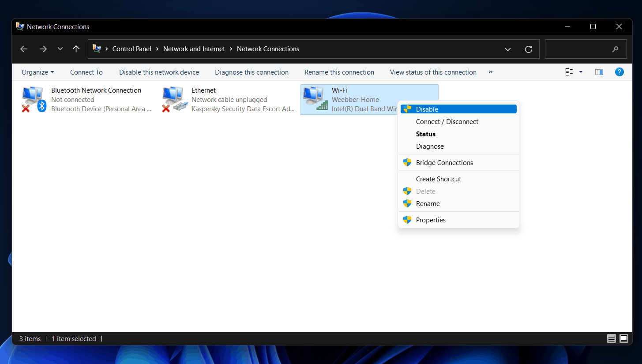
Task: Choose Bridge Connections in the context menu
Action: [x=444, y=162]
